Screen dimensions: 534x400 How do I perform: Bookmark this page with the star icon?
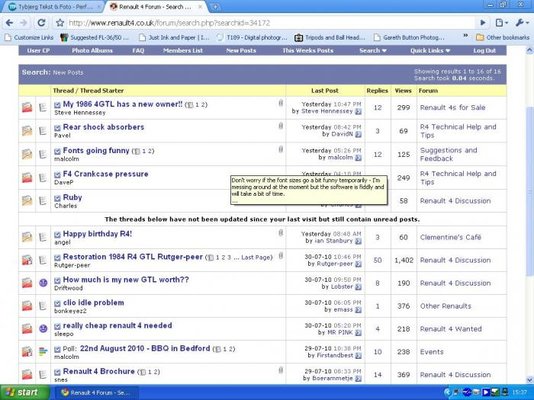click(60, 23)
